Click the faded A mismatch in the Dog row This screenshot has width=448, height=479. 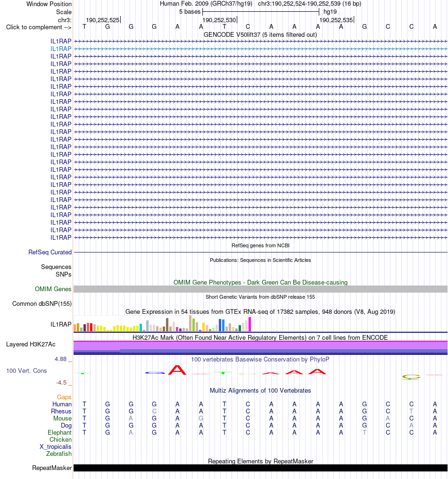coord(411,425)
